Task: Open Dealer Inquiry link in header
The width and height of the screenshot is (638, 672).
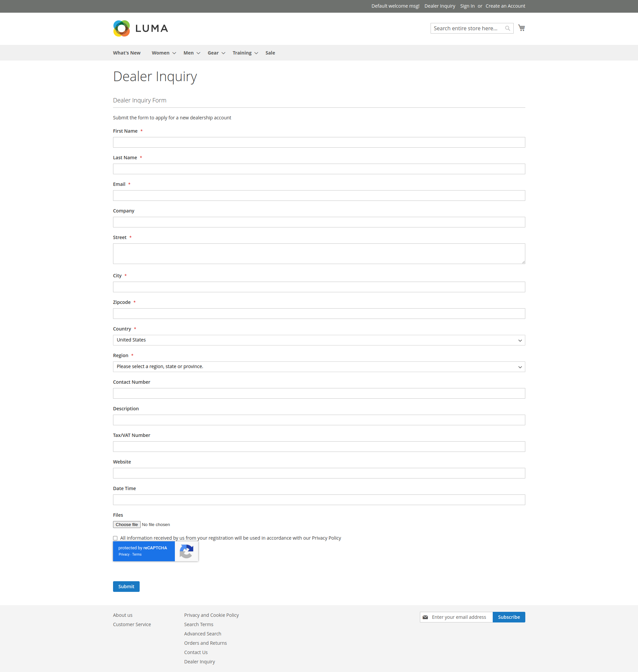Action: pyautogui.click(x=440, y=6)
